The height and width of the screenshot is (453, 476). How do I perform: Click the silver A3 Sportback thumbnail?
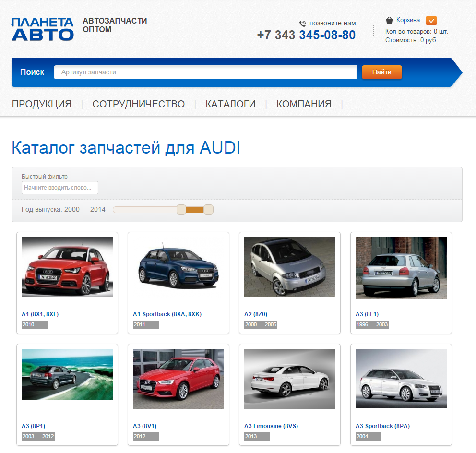pyautogui.click(x=401, y=378)
